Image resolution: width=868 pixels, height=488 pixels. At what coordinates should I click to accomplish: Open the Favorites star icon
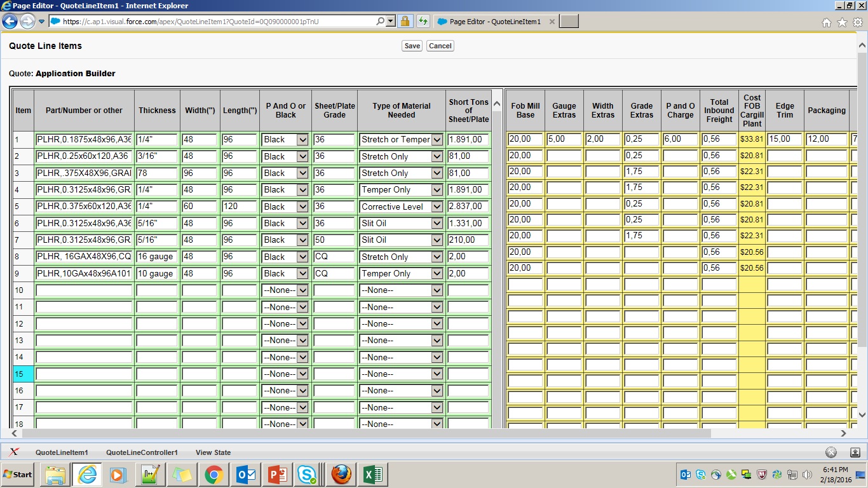click(842, 22)
